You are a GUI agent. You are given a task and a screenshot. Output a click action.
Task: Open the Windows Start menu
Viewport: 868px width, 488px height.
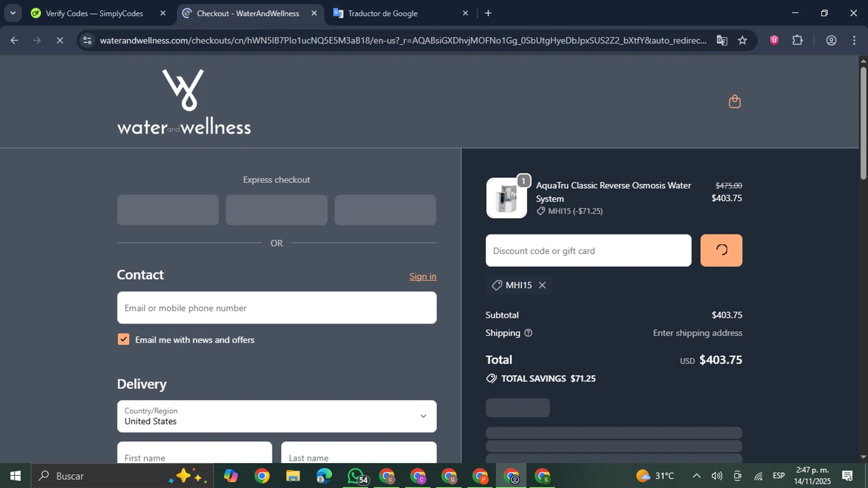(15, 476)
